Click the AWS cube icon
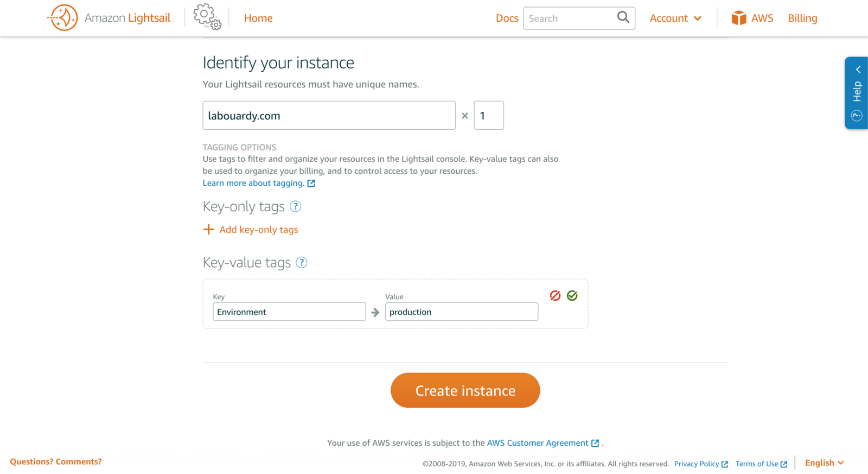The height and width of the screenshot is (474, 868). point(738,18)
